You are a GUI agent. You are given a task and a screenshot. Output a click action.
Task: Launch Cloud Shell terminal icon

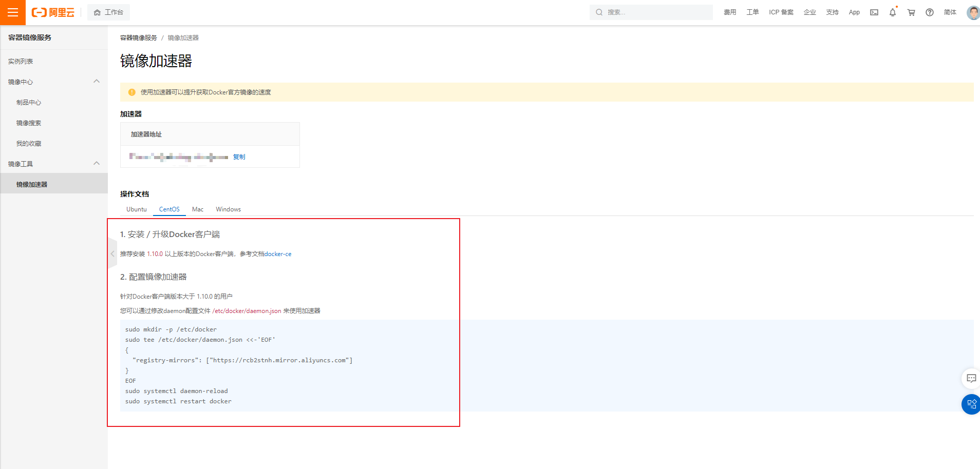[x=874, y=12]
